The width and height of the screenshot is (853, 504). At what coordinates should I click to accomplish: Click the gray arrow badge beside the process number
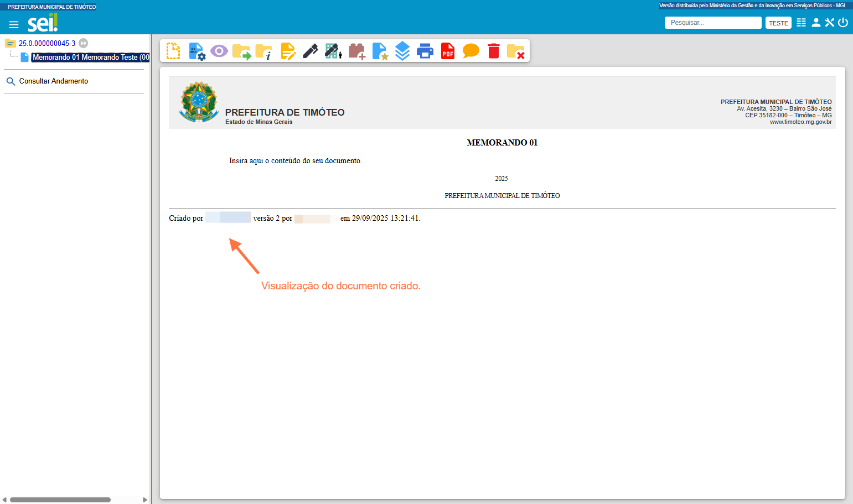click(x=83, y=43)
